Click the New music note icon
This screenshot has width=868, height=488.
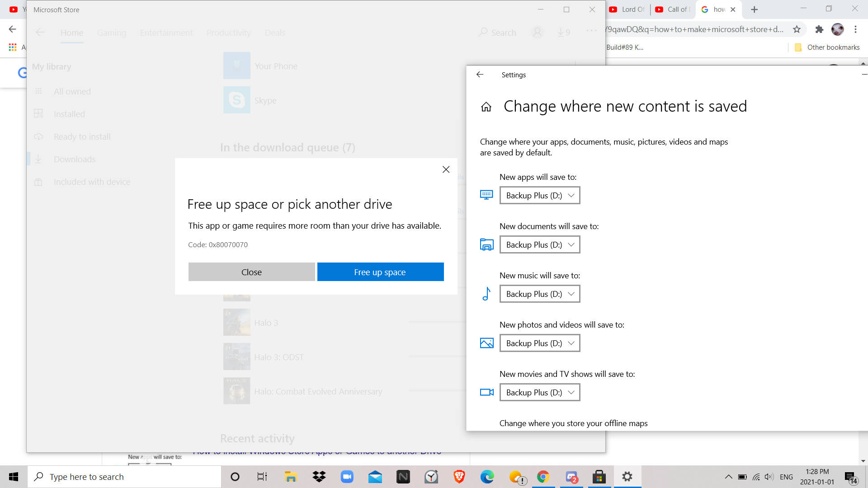[486, 294]
